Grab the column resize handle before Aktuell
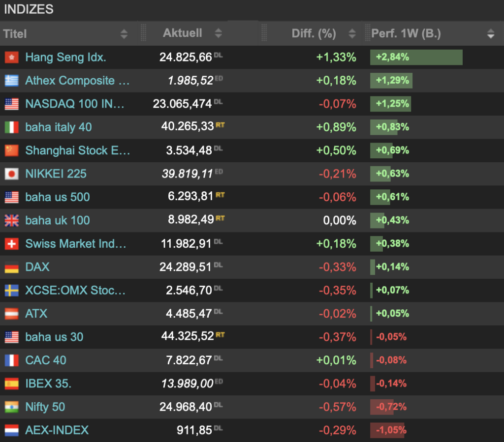The width and height of the screenshot is (504, 442). pyautogui.click(x=143, y=33)
